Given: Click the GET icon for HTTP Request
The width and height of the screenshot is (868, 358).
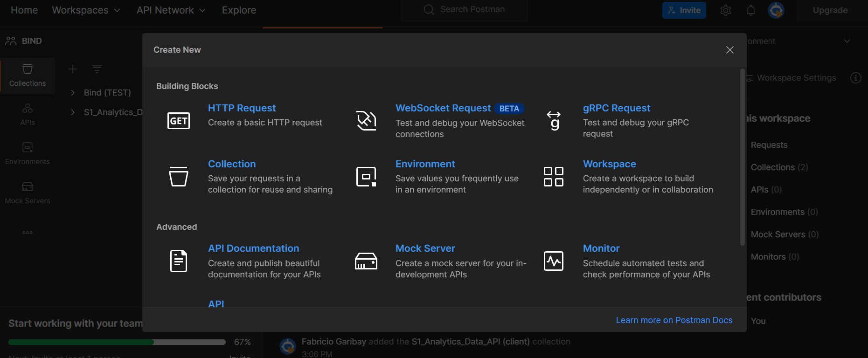Looking at the screenshot, I should (179, 121).
